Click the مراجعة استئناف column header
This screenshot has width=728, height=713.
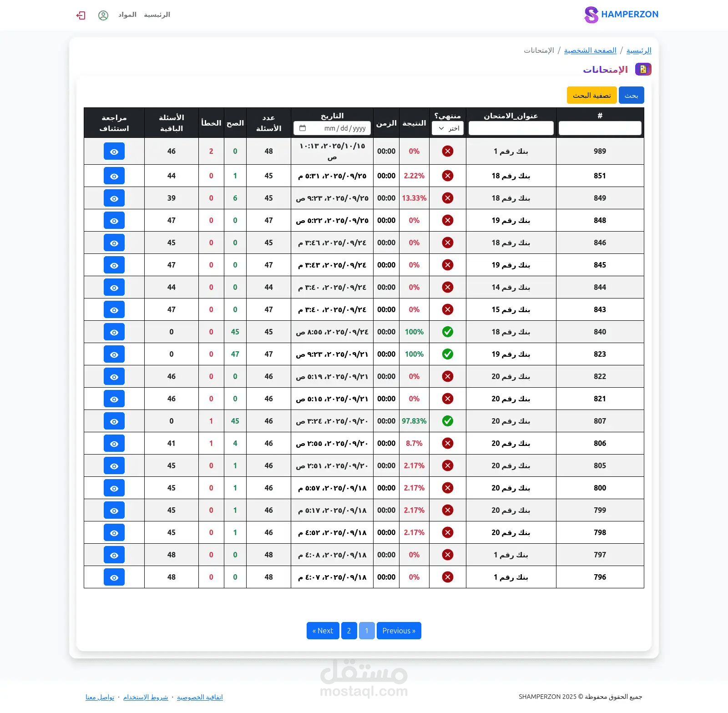coord(114,123)
